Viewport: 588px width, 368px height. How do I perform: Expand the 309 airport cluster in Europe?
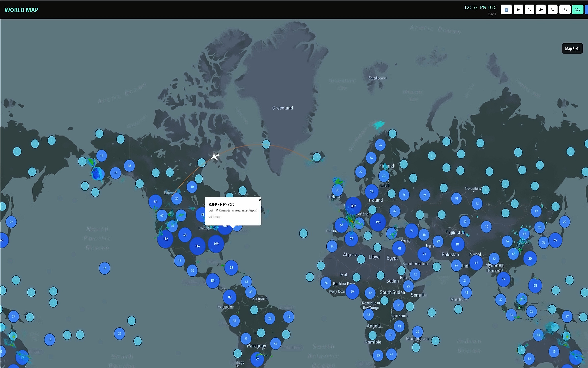tap(353, 206)
